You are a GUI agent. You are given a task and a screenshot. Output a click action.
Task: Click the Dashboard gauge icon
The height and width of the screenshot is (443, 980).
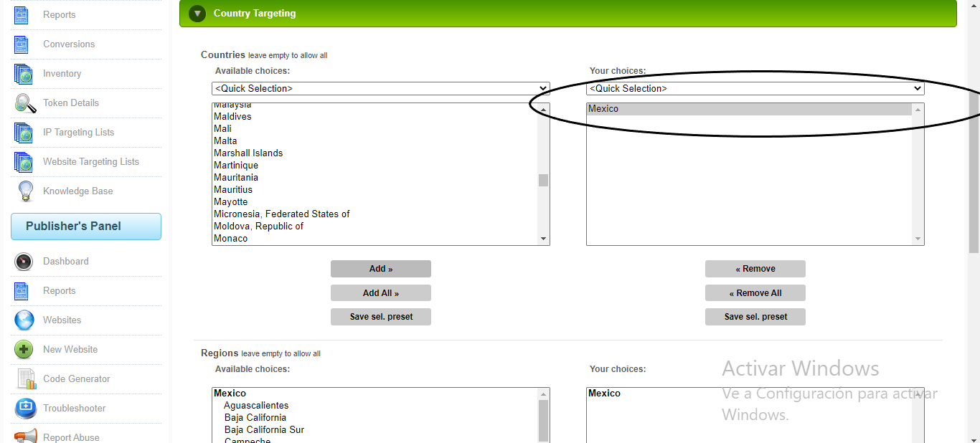tap(24, 262)
